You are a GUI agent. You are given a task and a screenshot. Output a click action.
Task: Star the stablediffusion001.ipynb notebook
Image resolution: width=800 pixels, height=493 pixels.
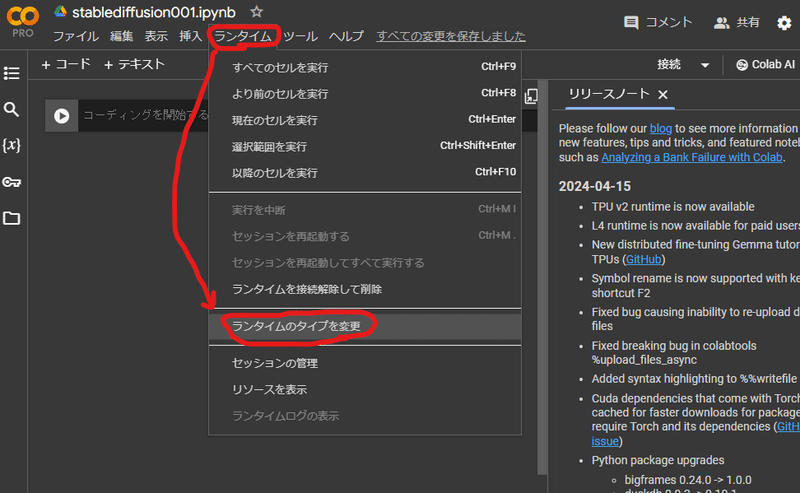click(x=256, y=11)
